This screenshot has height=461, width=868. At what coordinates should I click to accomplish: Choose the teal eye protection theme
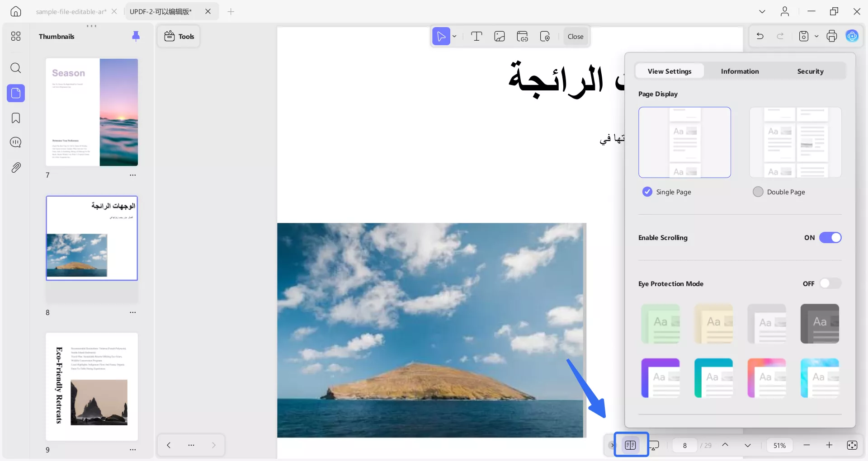713,378
